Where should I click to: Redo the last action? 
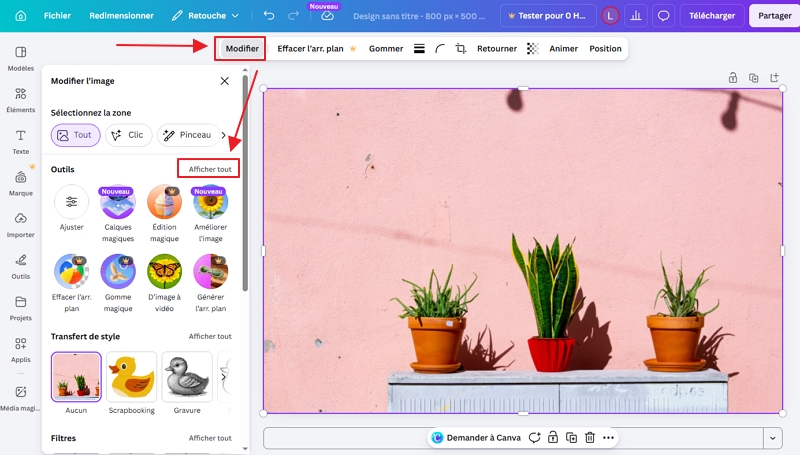click(x=293, y=16)
